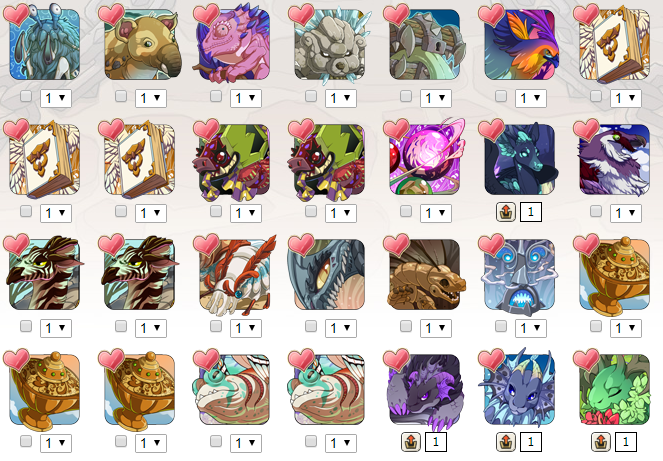
Task: Click the move button under the blue finned dragon
Action: [506, 442]
